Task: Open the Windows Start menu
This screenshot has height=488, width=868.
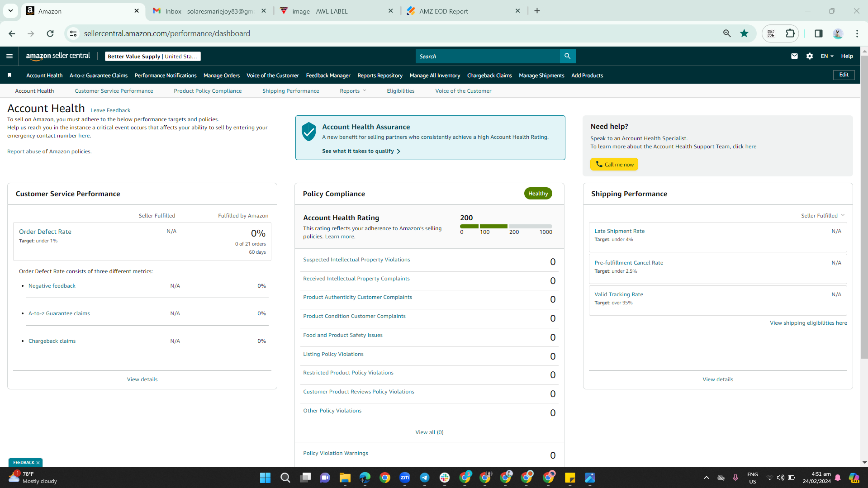Action: click(x=265, y=478)
